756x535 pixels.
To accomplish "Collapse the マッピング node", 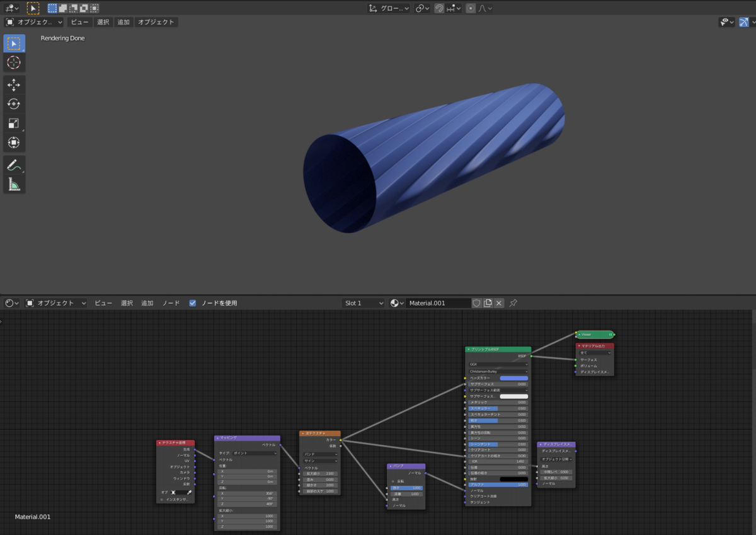I will (x=217, y=438).
